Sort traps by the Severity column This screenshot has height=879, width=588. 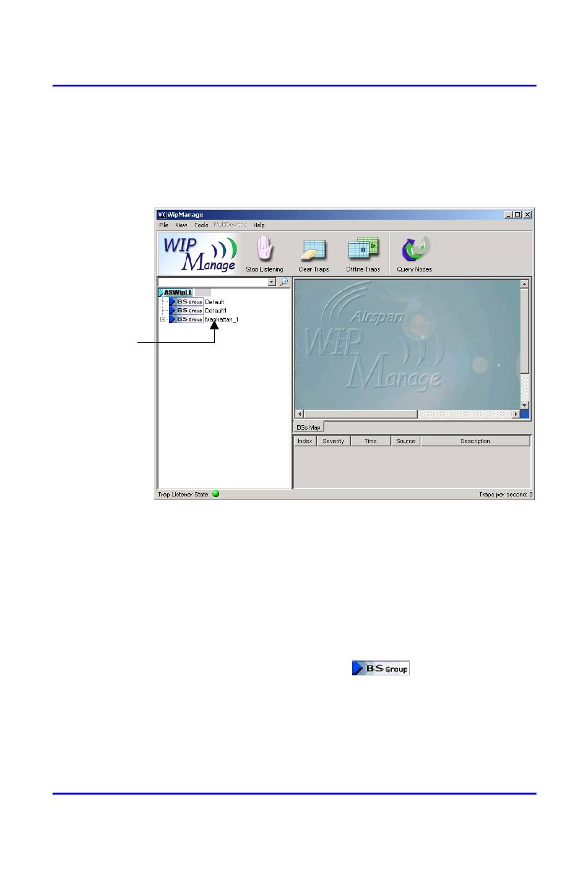[333, 441]
